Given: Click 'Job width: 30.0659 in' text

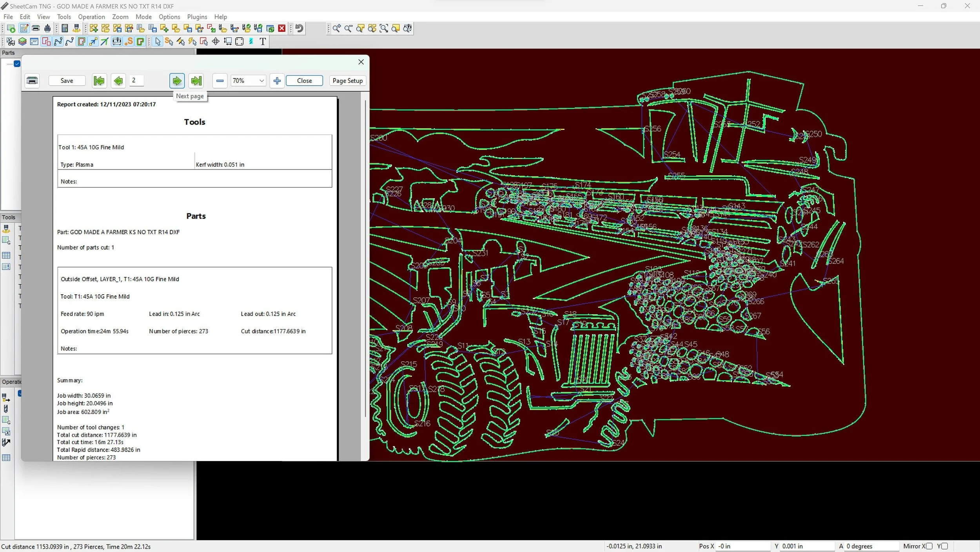Looking at the screenshot, I should pyautogui.click(x=84, y=396).
